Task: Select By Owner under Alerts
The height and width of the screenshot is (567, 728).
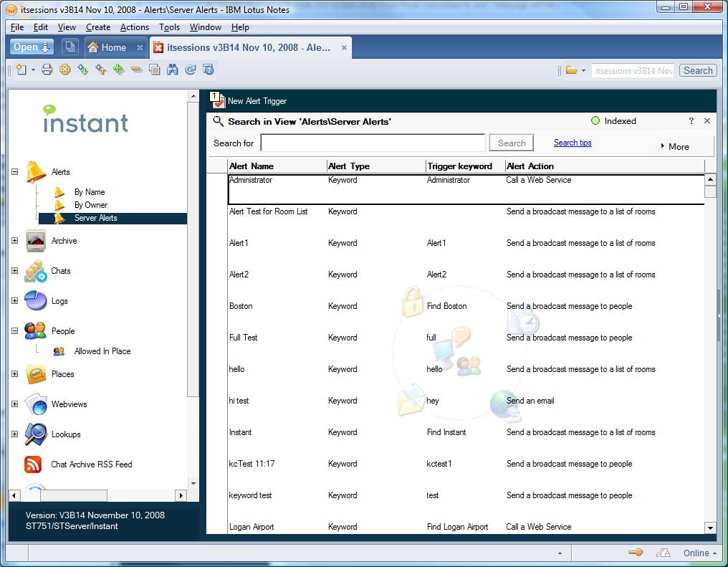Action: click(x=91, y=205)
